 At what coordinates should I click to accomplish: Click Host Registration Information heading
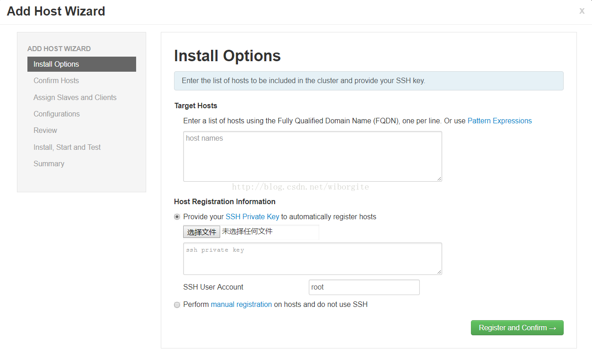click(225, 201)
